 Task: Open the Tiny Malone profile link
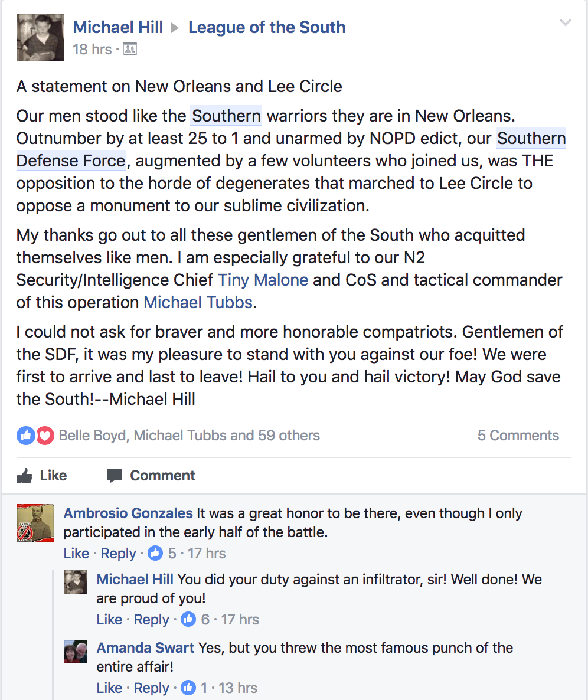(x=263, y=280)
